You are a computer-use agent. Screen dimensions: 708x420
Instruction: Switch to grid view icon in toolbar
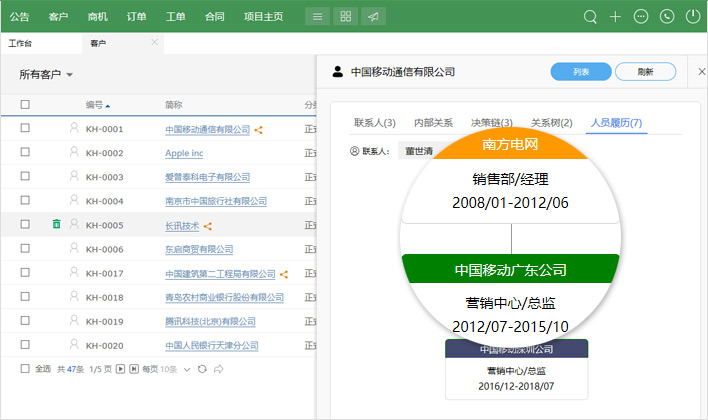coord(345,17)
